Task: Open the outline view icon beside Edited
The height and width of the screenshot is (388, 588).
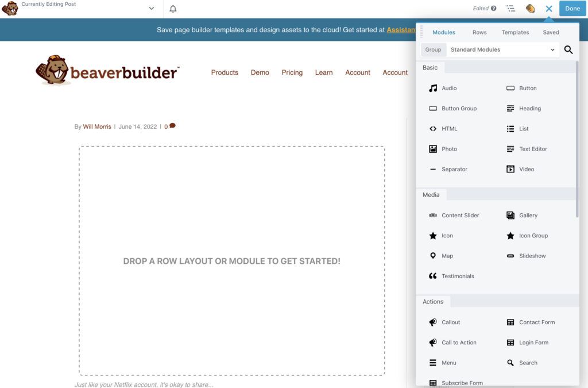Action: point(510,8)
